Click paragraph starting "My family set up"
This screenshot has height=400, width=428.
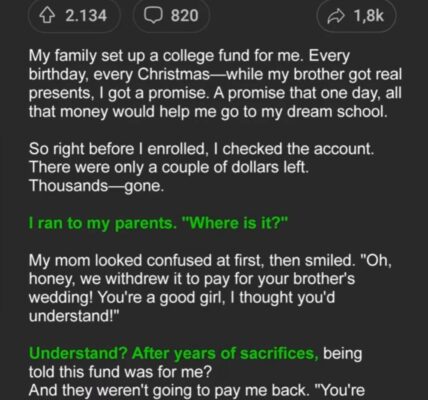[215, 84]
